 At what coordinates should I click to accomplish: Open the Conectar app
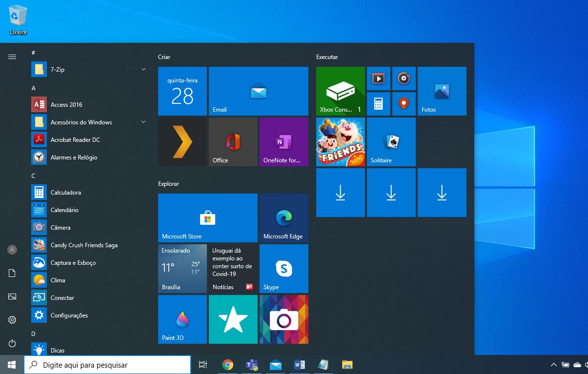pos(90,298)
